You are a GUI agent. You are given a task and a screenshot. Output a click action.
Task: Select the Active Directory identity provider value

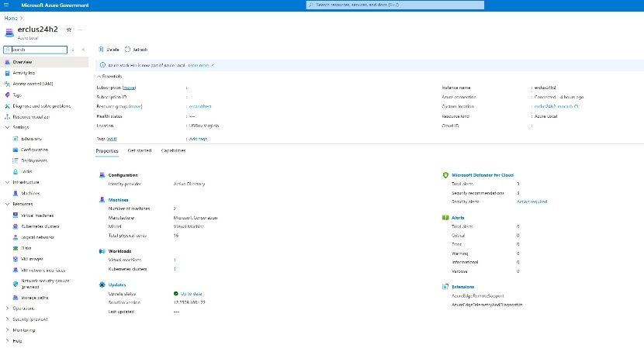(189, 184)
